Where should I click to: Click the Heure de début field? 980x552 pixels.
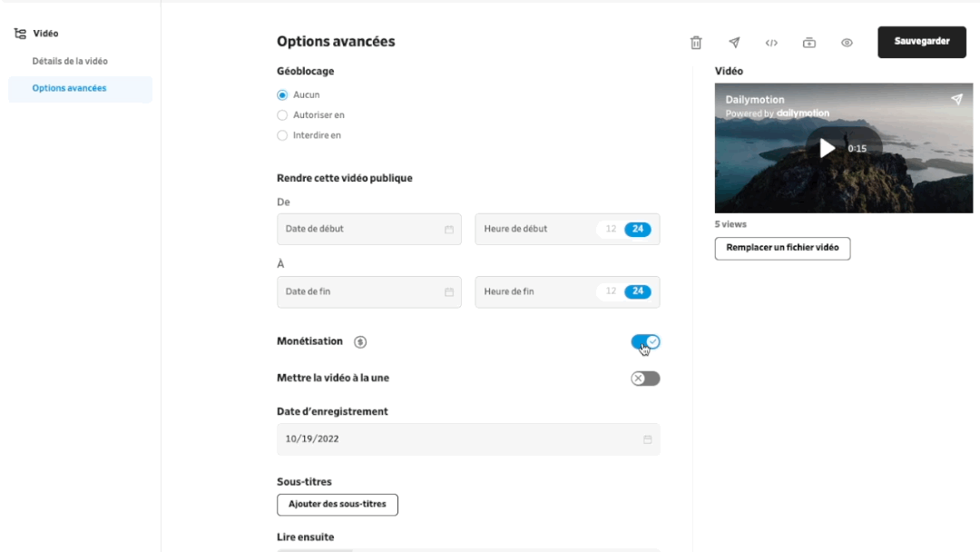[567, 230]
